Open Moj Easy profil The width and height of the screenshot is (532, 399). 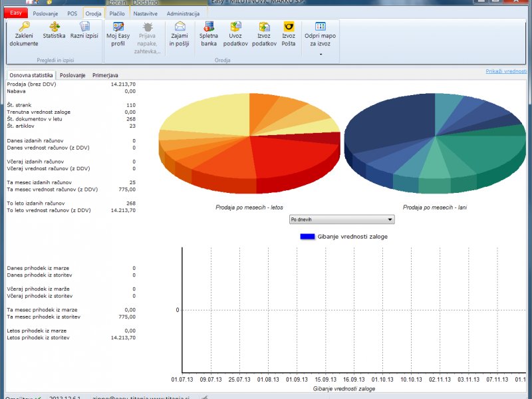point(119,27)
